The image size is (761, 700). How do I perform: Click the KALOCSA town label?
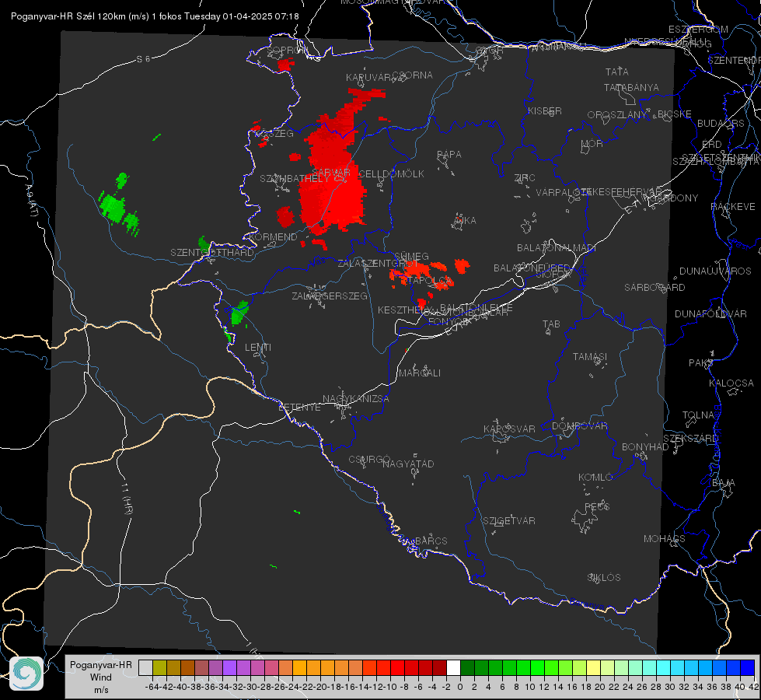coord(731,383)
